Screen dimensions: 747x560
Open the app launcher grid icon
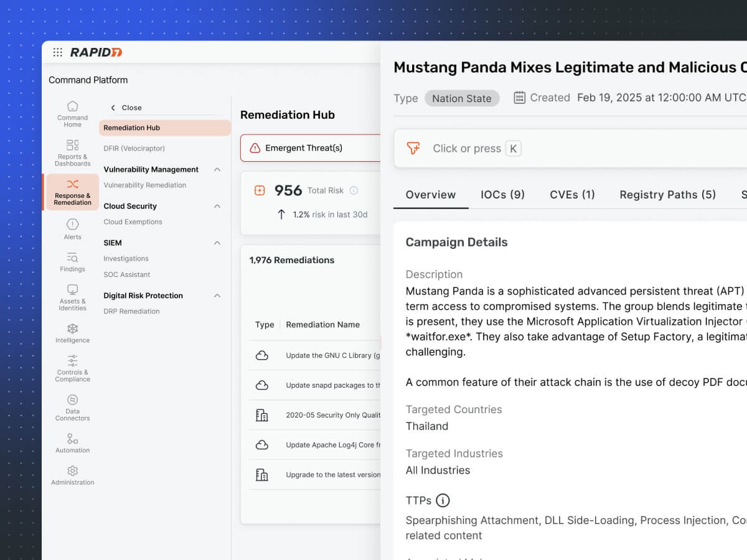[57, 52]
